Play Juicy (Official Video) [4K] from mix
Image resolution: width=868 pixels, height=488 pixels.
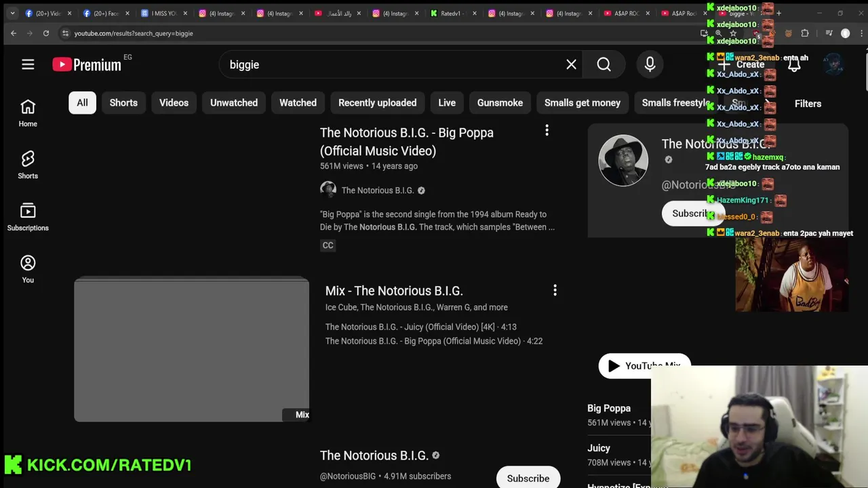[x=420, y=327]
